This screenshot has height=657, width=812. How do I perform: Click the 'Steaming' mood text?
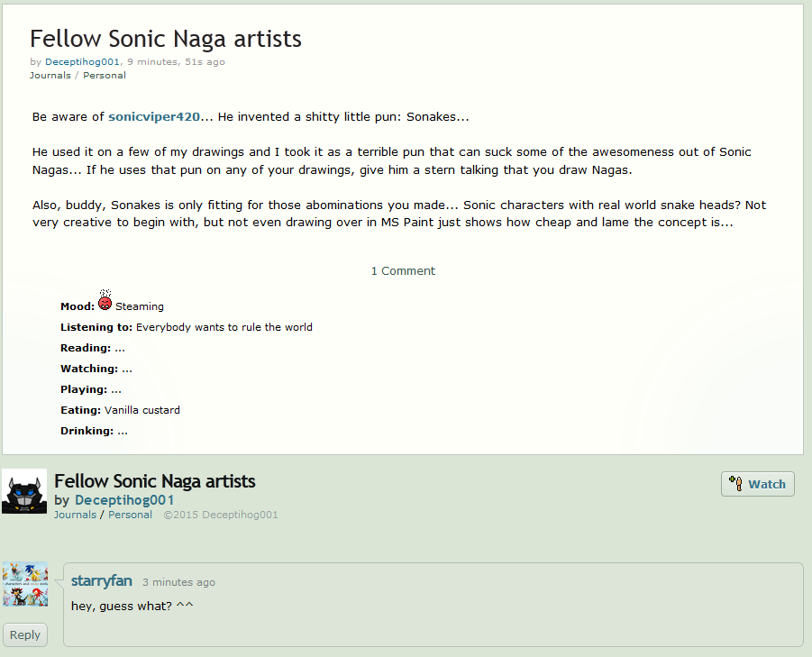(140, 306)
